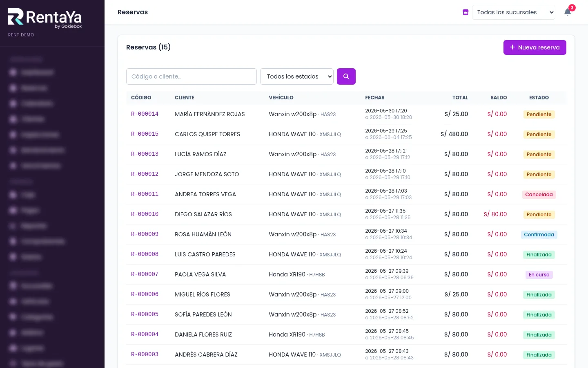The width and height of the screenshot is (588, 368).
Task: Select client LUIS CASTRO PAREDES
Action: [x=205, y=254]
